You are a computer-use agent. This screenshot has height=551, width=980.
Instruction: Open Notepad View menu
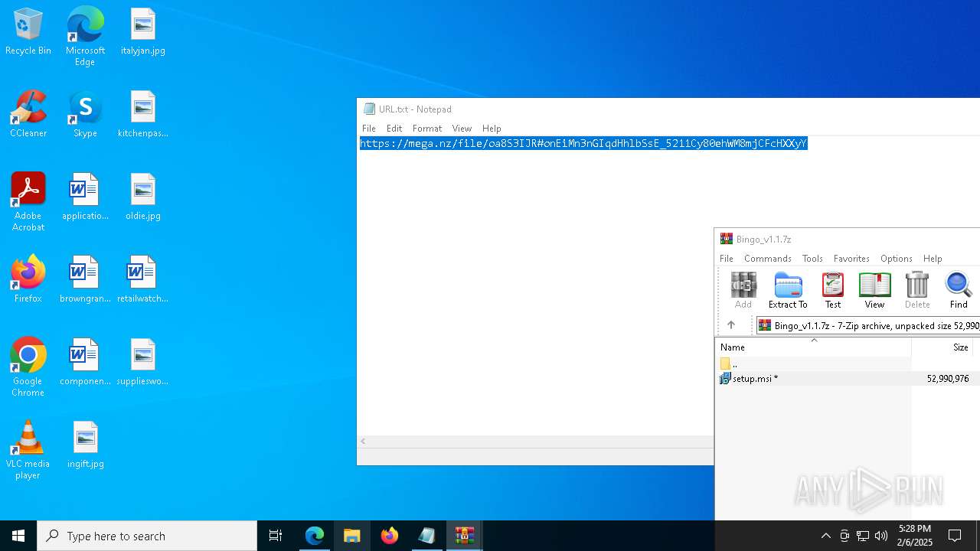462,129
